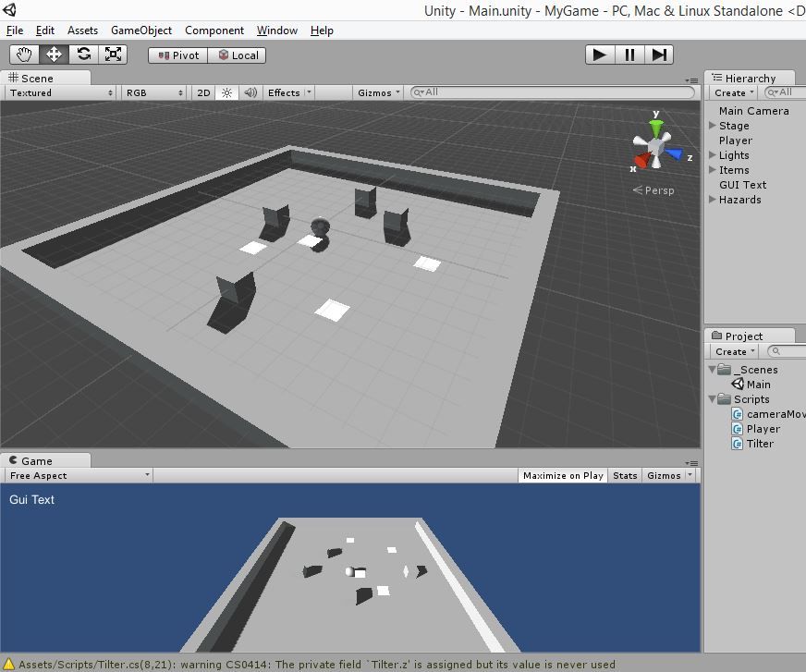Switch to the Game tab
This screenshot has width=806, height=672.
[39, 459]
